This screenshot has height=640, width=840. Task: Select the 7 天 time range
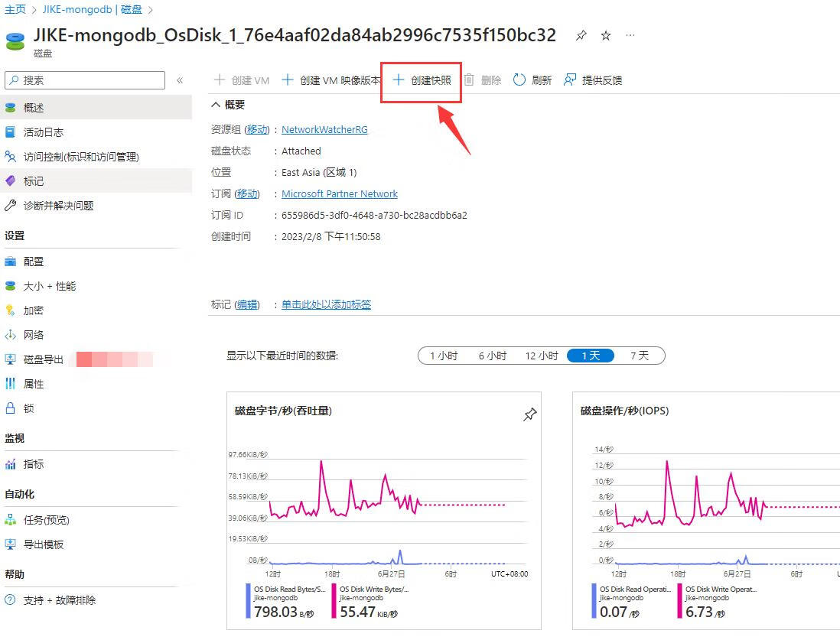click(639, 356)
